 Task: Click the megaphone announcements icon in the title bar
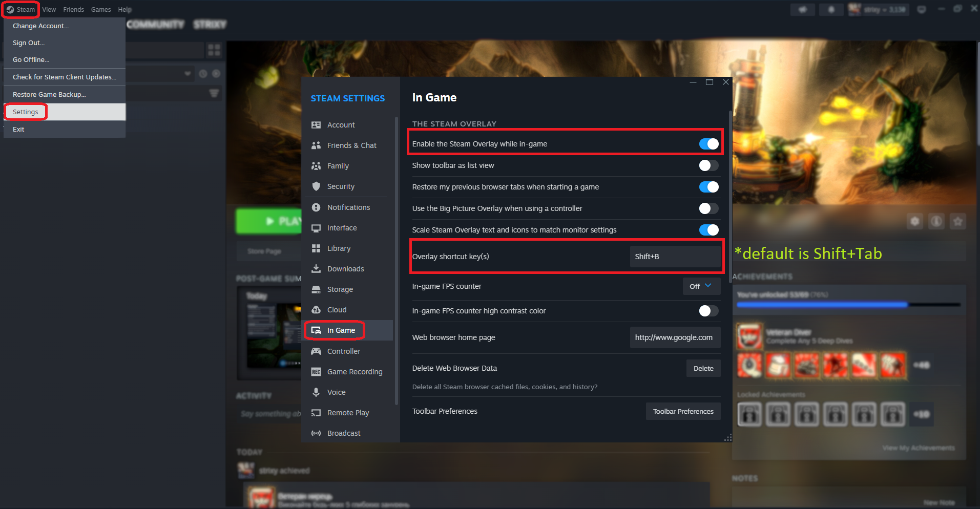803,9
